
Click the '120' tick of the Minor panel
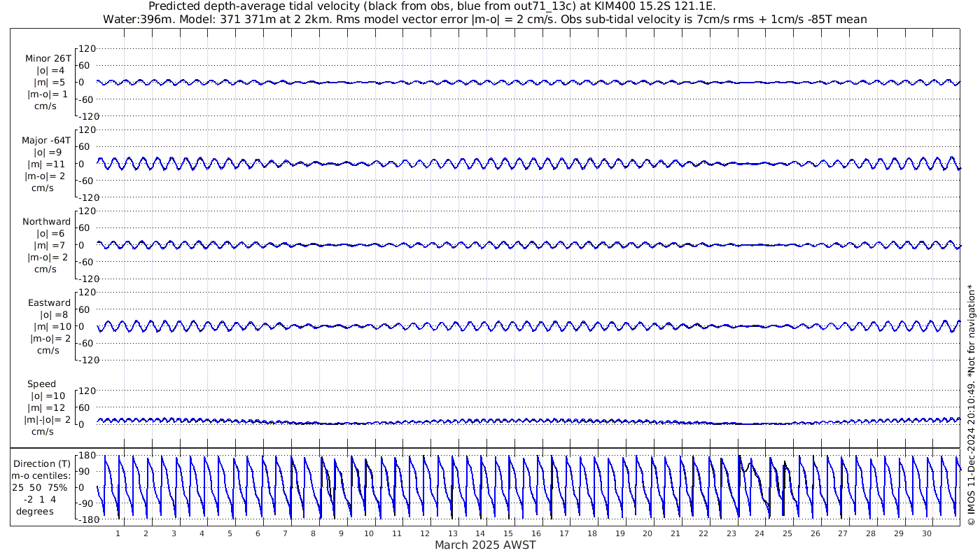click(x=85, y=49)
